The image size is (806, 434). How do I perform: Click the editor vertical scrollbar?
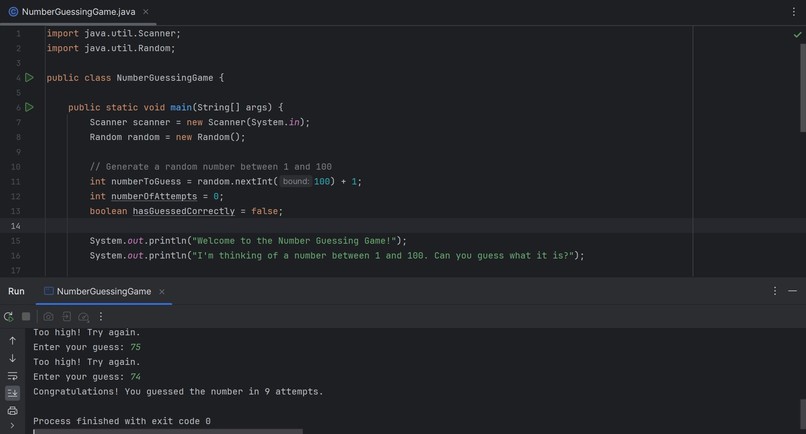pos(802,87)
